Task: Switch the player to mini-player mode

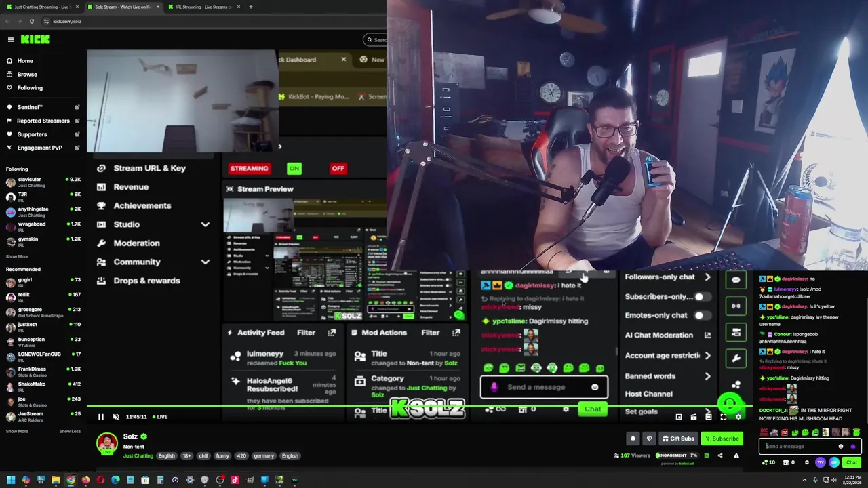Action: click(x=679, y=417)
